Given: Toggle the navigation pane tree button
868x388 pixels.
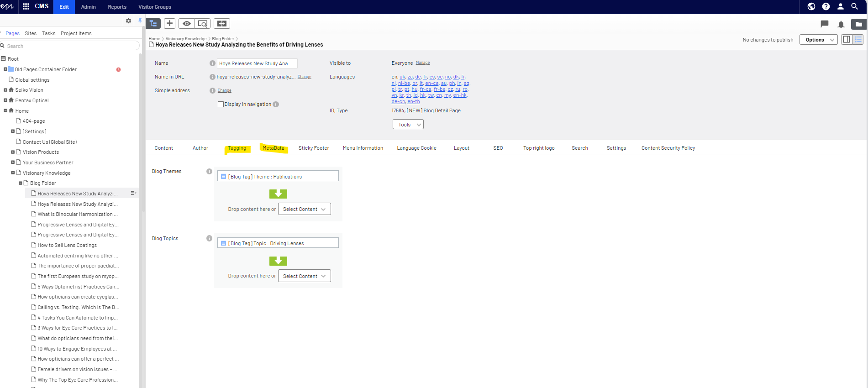Looking at the screenshot, I should point(153,24).
